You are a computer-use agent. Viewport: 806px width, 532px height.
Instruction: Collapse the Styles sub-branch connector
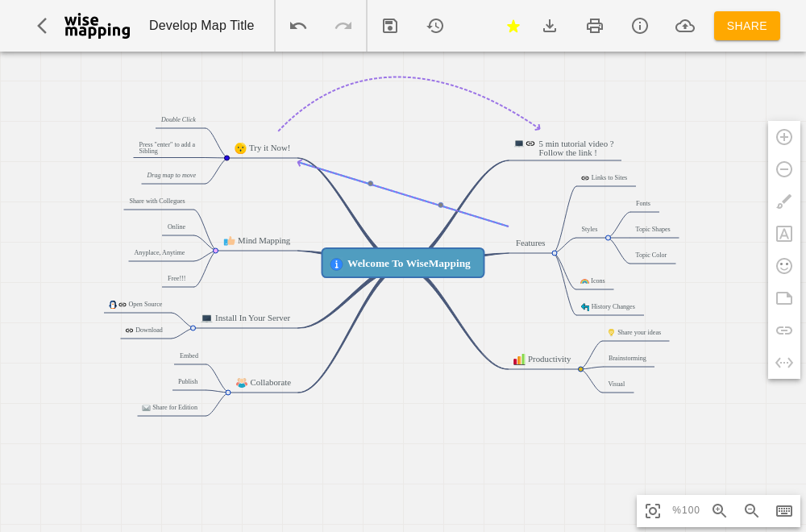coord(608,238)
